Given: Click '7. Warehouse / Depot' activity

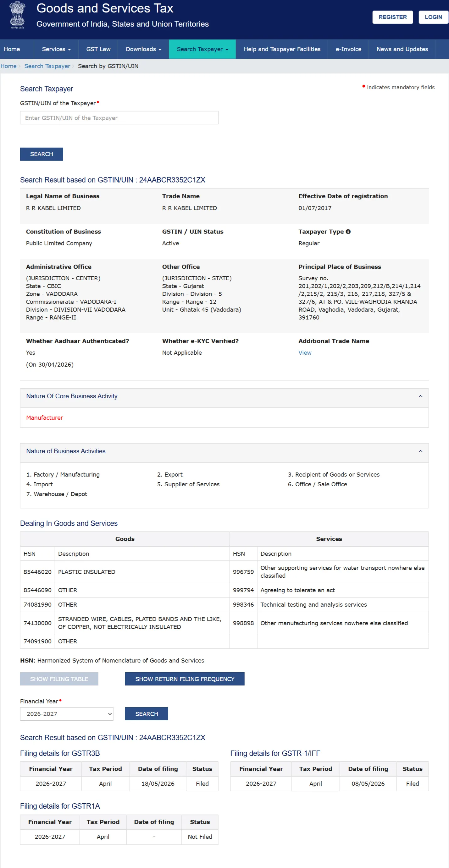Looking at the screenshot, I should click(x=57, y=494).
